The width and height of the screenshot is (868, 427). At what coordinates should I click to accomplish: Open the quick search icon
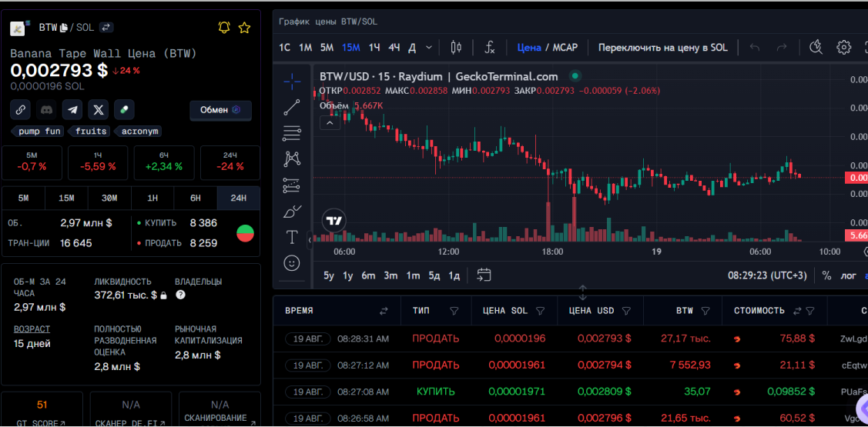pyautogui.click(x=816, y=48)
